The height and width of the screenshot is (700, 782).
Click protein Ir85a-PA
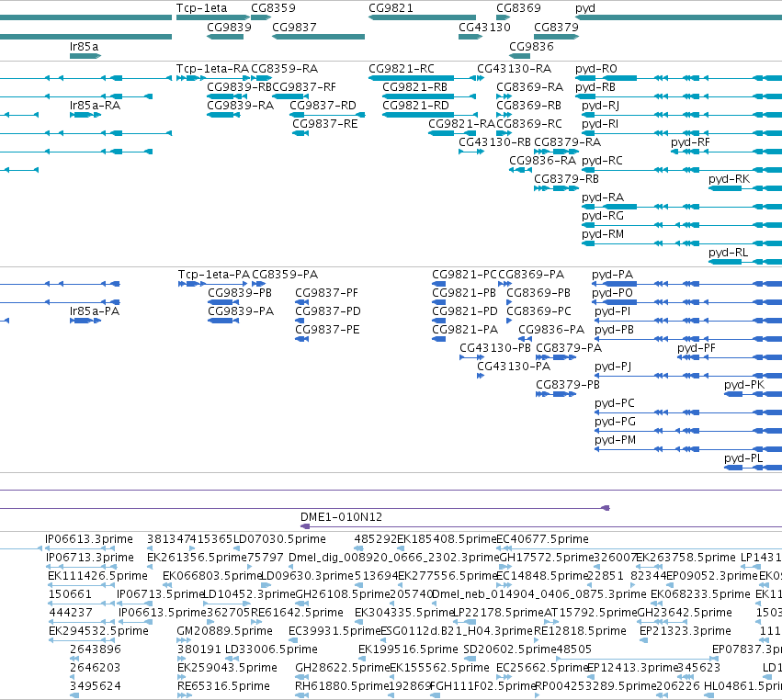coord(95,311)
